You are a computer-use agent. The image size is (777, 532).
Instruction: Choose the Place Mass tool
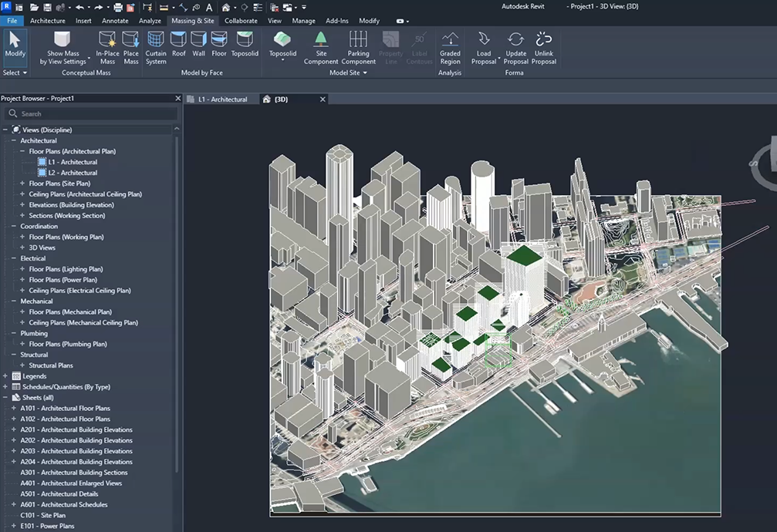(x=131, y=48)
